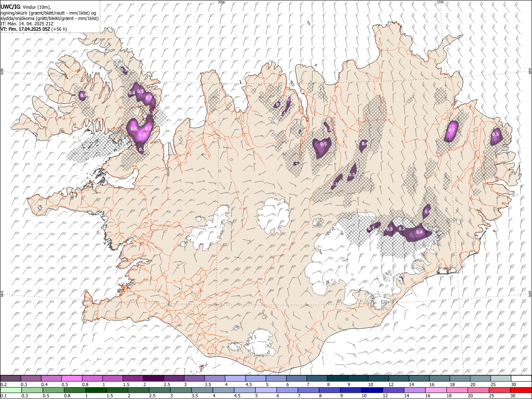Image resolution: width=532 pixels, height=399 pixels.
Task: Pick the dusky purple 0.2 snow legend swatch
Action: [x=10, y=378]
